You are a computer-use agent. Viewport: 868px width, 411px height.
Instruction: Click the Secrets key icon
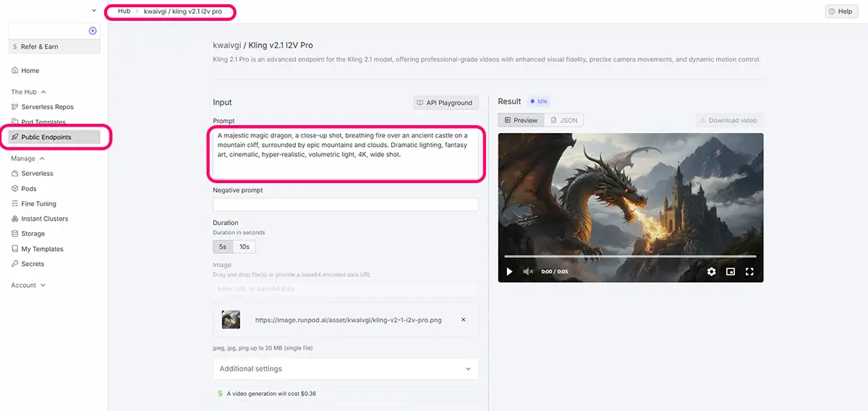pos(15,264)
